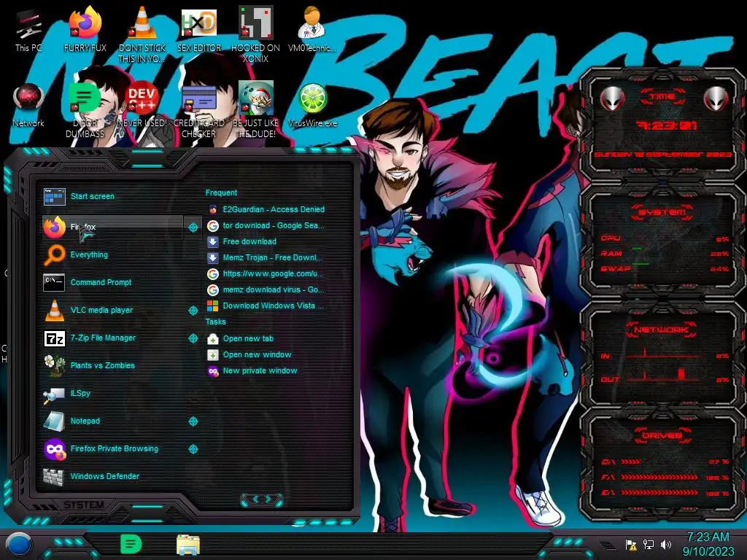The image size is (747, 560).
Task: Open the VirusWire.exe lime icon
Action: click(312, 106)
